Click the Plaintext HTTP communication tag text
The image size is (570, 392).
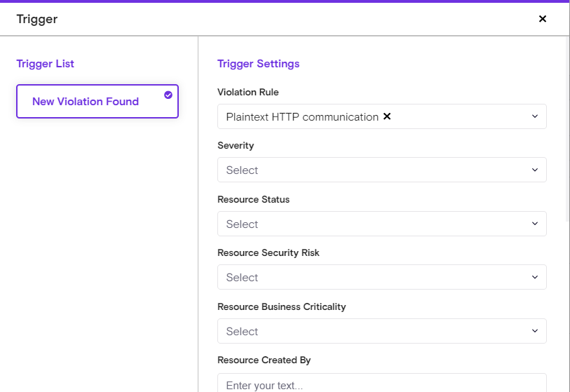click(302, 116)
